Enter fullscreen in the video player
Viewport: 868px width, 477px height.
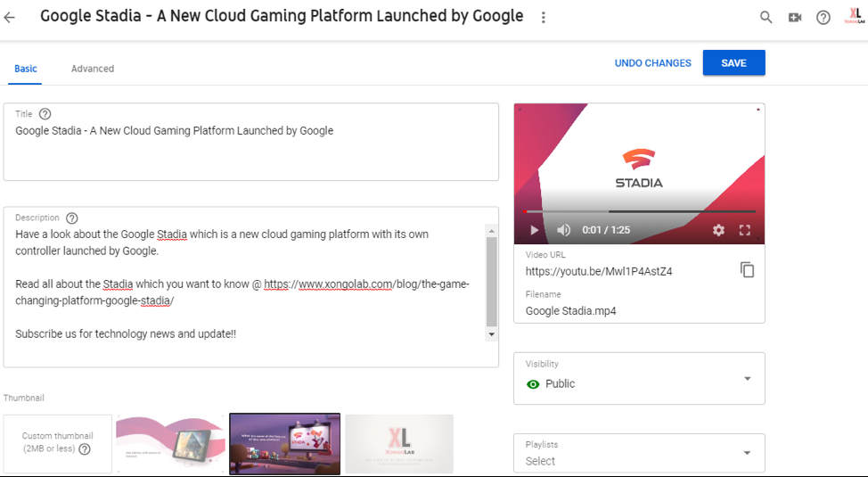(745, 230)
